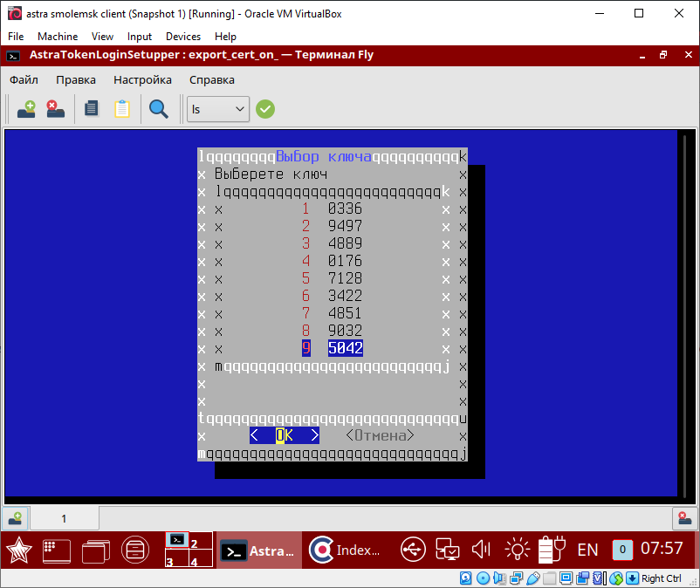Select highlighted key 9 with value 5042
The image size is (700, 588).
(x=333, y=348)
